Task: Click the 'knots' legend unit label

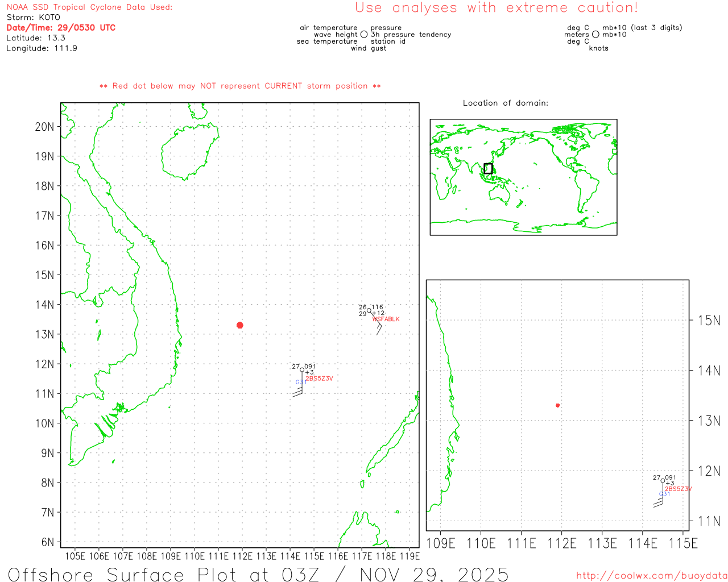Action: (599, 48)
